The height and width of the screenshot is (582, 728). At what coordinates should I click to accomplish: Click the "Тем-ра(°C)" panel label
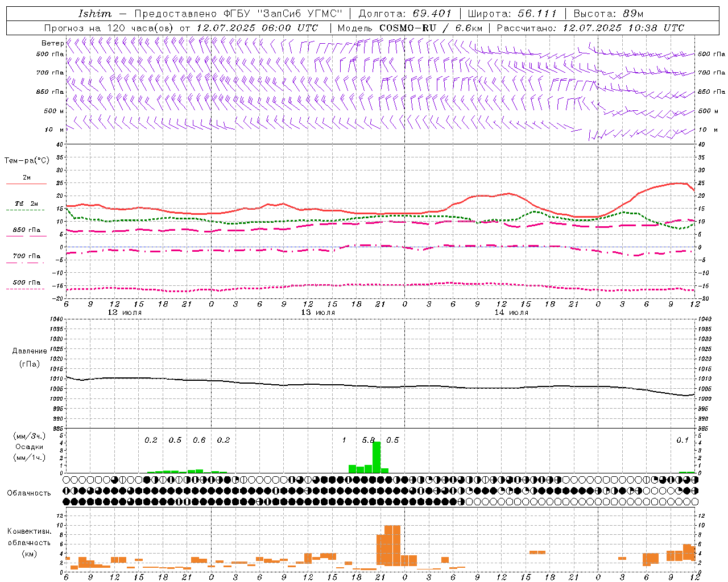tap(27, 161)
